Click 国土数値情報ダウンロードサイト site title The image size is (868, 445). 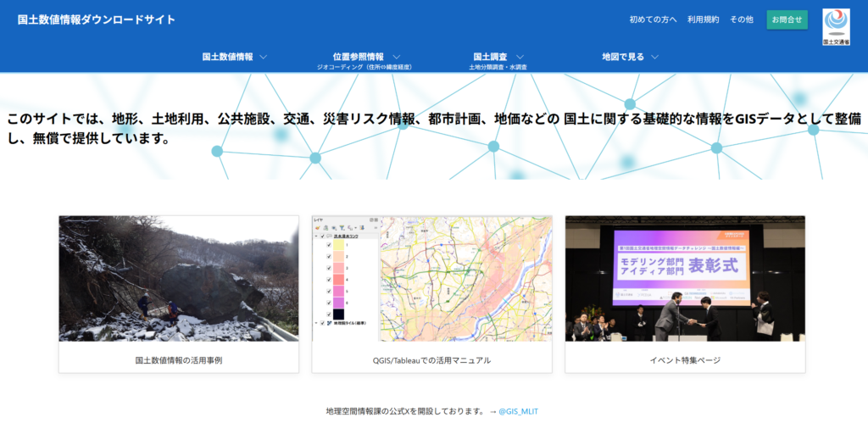[97, 19]
